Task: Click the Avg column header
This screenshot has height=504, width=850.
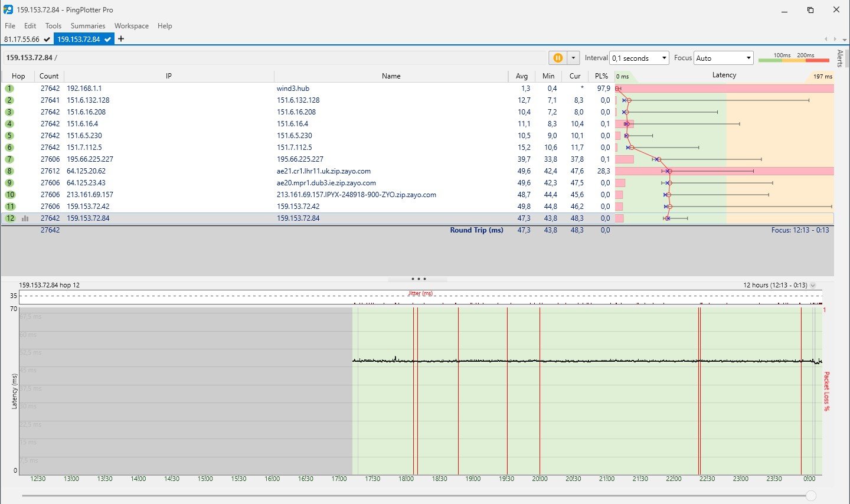Action: point(521,76)
